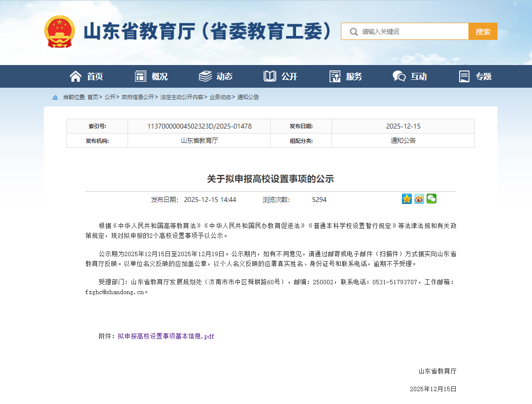This screenshot has height=404, width=532.
Task: Click the small house icon beside 当前位置
Action: pos(55,97)
